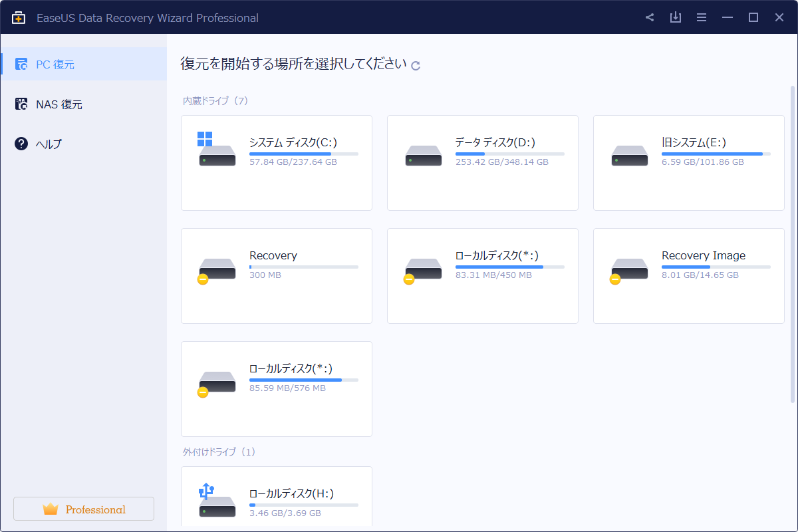
Task: Click the システム ディスク(C:) drive icon
Action: point(217,150)
